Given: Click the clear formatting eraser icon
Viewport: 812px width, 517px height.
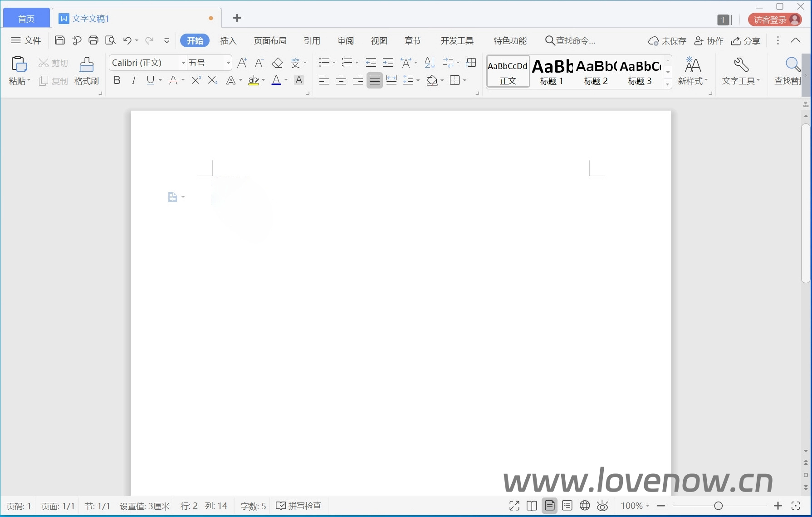Looking at the screenshot, I should [x=277, y=63].
